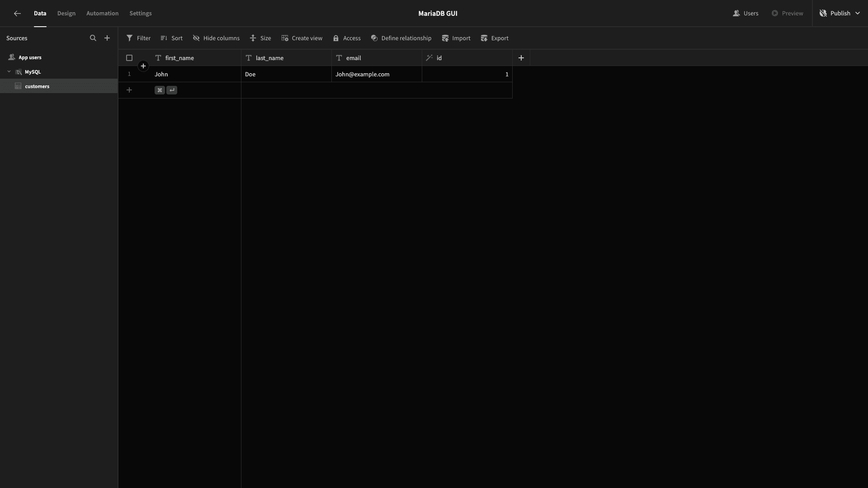
Task: Click the Export button
Action: 495,38
